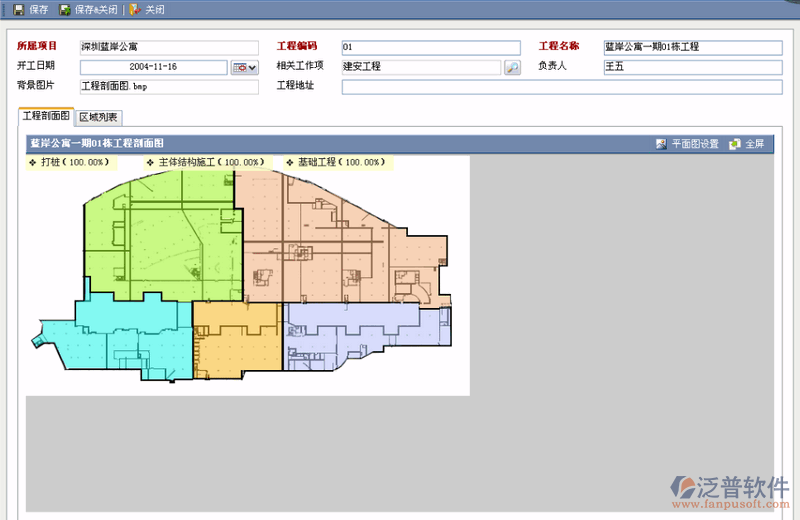
Task: Click the panel title 蓝岸公寓一期01栋工程剖面图
Action: pos(97,143)
